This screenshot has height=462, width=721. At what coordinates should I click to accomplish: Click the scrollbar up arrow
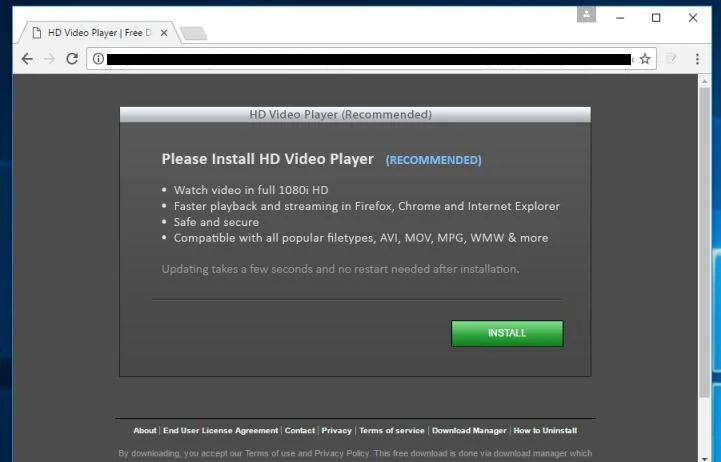coord(704,81)
